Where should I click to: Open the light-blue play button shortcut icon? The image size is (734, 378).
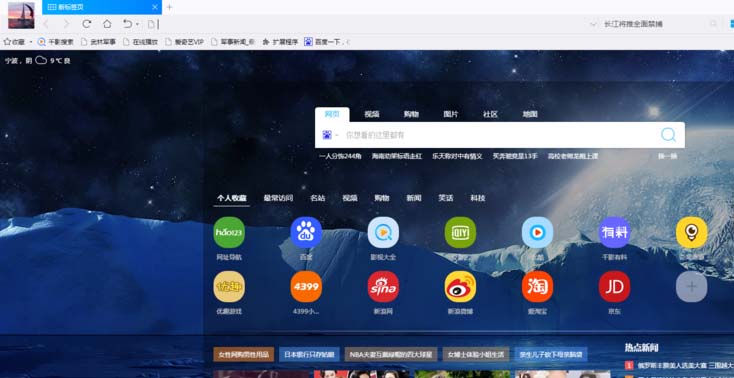[537, 232]
